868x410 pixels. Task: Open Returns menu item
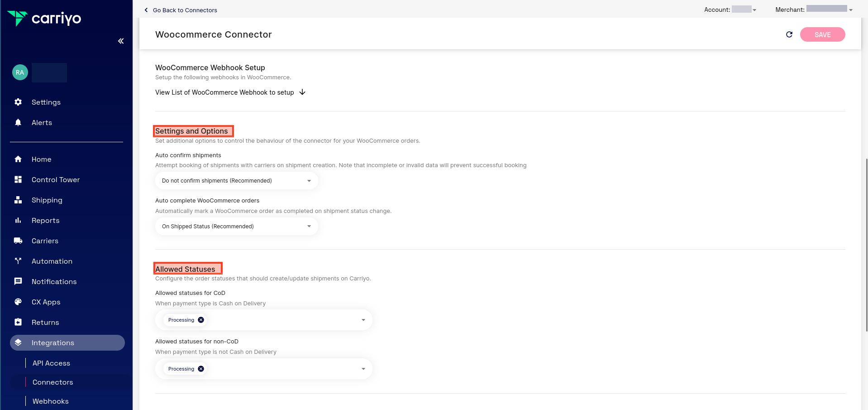(x=45, y=323)
